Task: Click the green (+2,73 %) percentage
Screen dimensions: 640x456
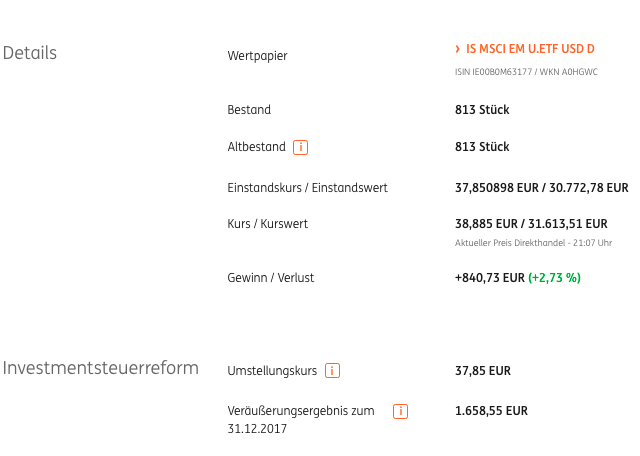Action: tap(554, 278)
